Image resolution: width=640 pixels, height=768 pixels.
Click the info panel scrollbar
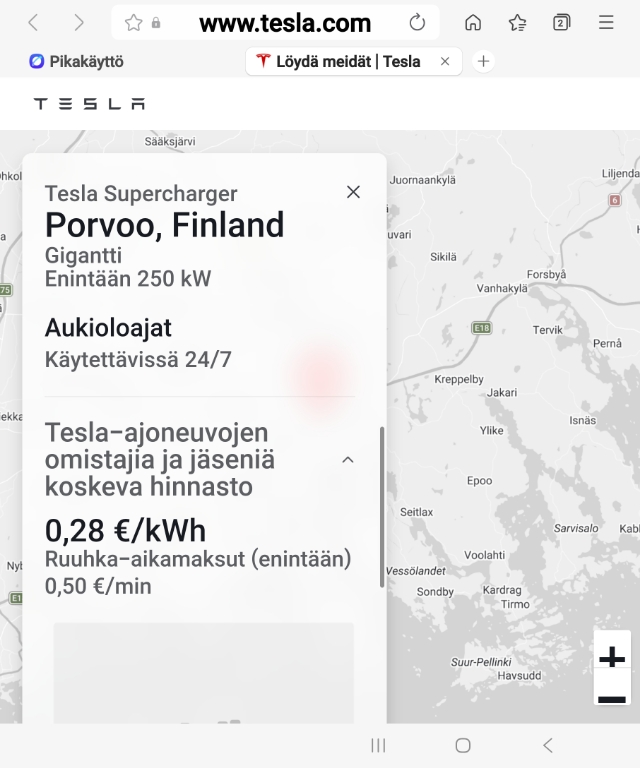380,507
